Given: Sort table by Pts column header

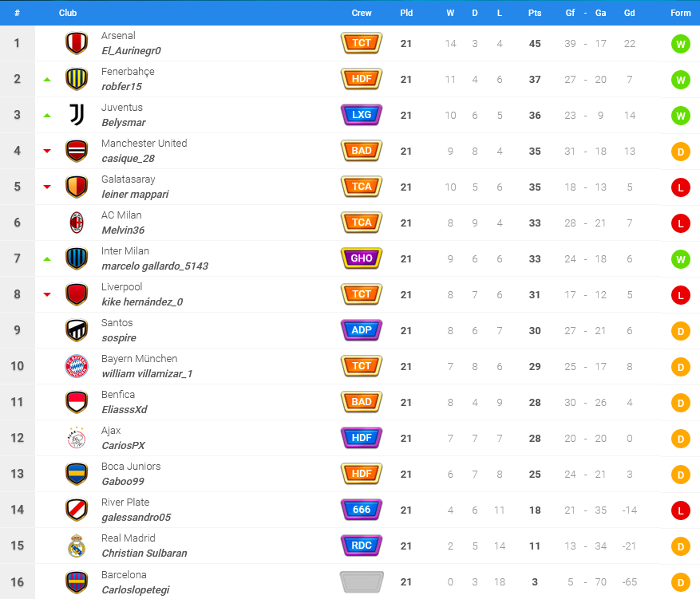Looking at the screenshot, I should pos(535,13).
